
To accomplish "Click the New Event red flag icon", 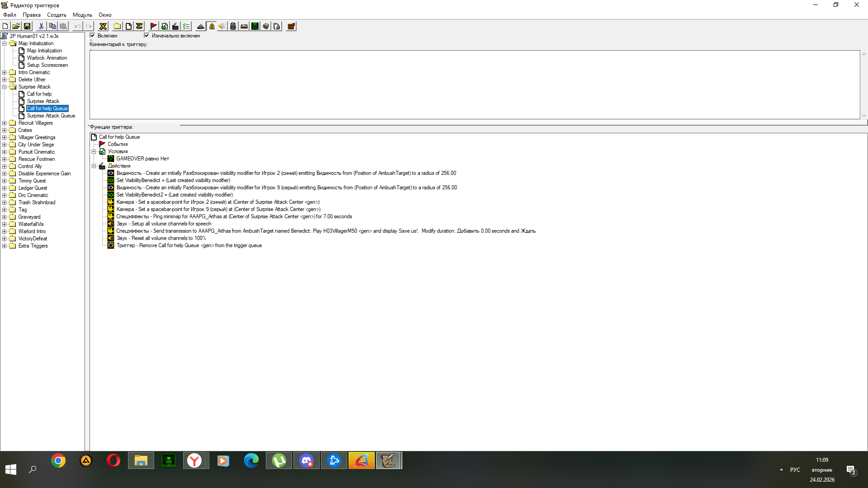I will click(154, 26).
